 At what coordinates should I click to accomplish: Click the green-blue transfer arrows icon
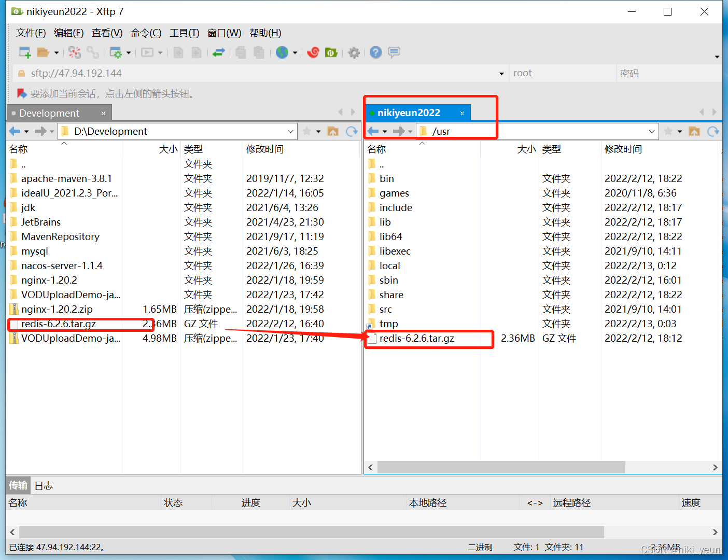[219, 52]
